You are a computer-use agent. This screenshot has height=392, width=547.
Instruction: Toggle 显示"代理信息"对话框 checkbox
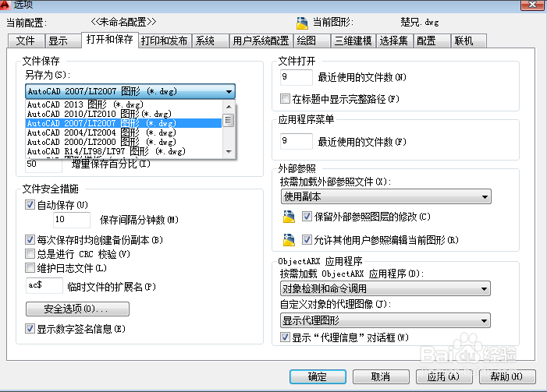285,337
